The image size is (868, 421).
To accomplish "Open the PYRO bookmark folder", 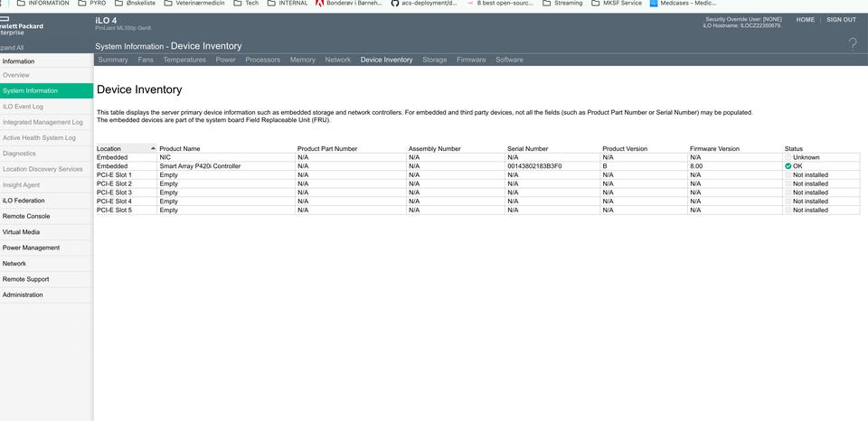I will 92,4.
